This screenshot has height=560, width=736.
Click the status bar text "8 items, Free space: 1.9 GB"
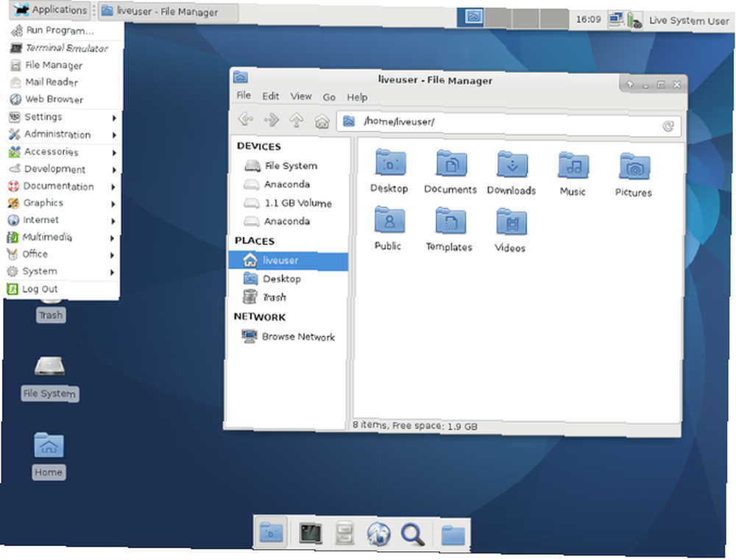pyautogui.click(x=415, y=425)
